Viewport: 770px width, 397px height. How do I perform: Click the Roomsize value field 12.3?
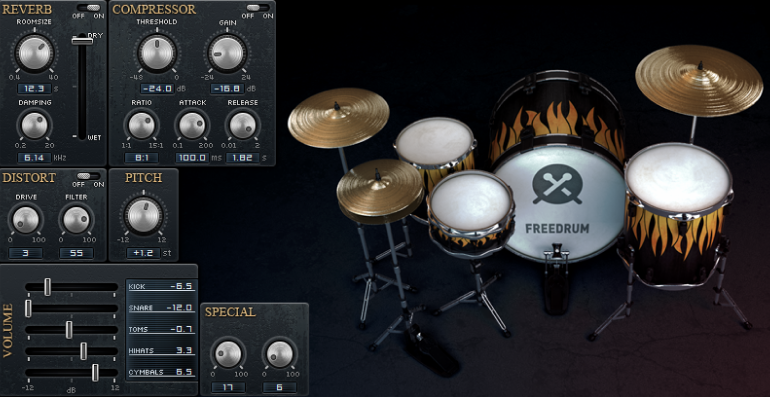tap(34, 89)
